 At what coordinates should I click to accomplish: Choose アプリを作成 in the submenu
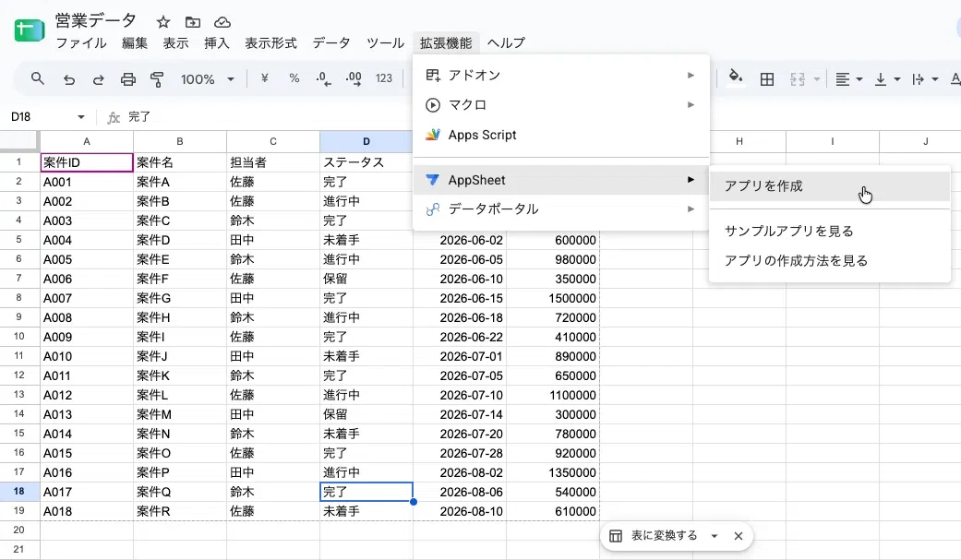click(829, 186)
